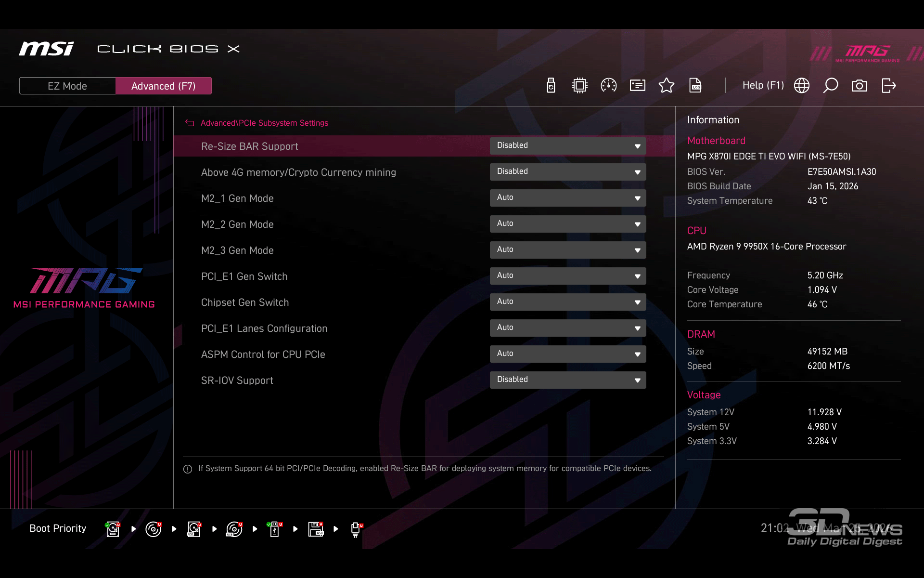Image resolution: width=924 pixels, height=578 pixels.
Task: Open the M-Flash USB update icon
Action: click(x=551, y=86)
